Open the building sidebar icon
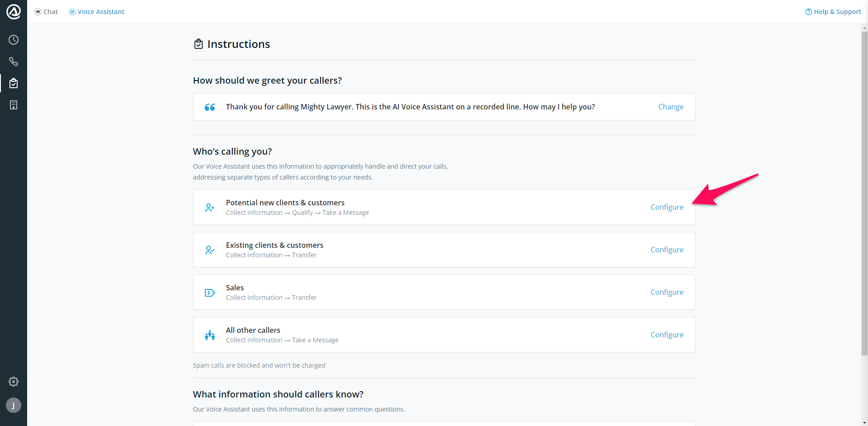Viewport: 868px width, 426px height. coord(14,105)
